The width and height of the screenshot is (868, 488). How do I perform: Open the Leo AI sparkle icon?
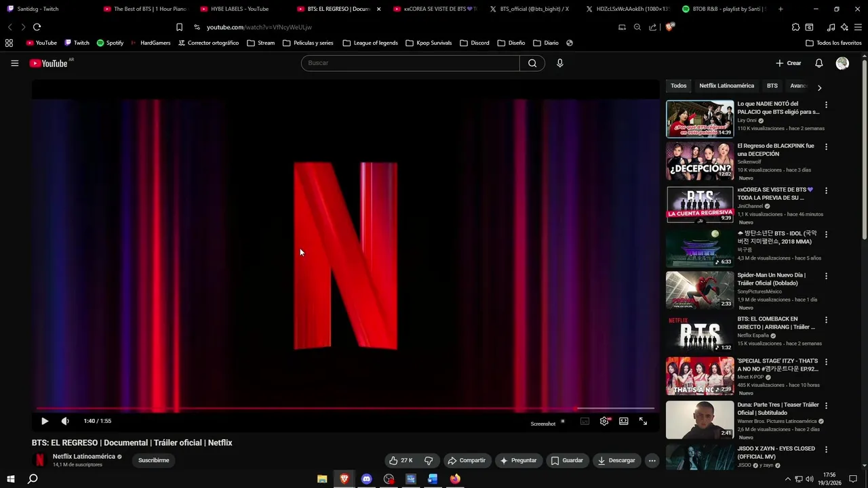tap(844, 27)
